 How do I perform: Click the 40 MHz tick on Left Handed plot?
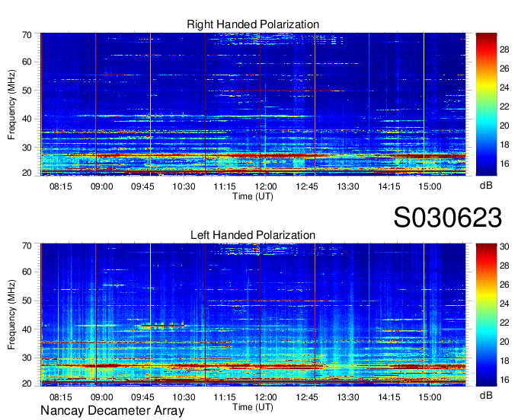pyautogui.click(x=27, y=329)
